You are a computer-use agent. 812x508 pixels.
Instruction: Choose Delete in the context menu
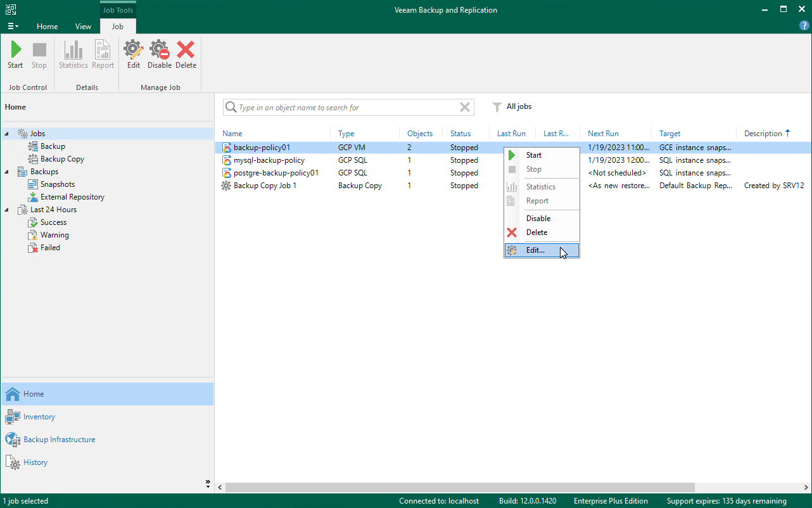click(542, 232)
